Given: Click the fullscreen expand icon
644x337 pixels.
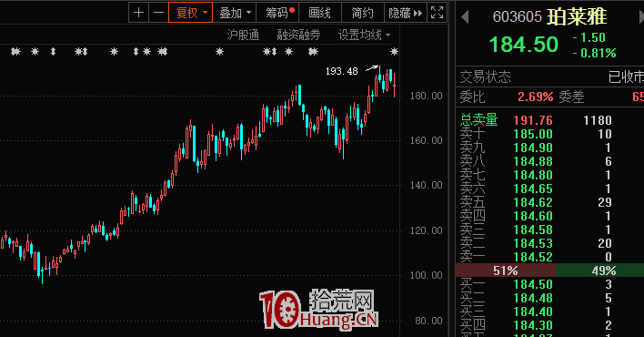Looking at the screenshot, I should point(437,13).
